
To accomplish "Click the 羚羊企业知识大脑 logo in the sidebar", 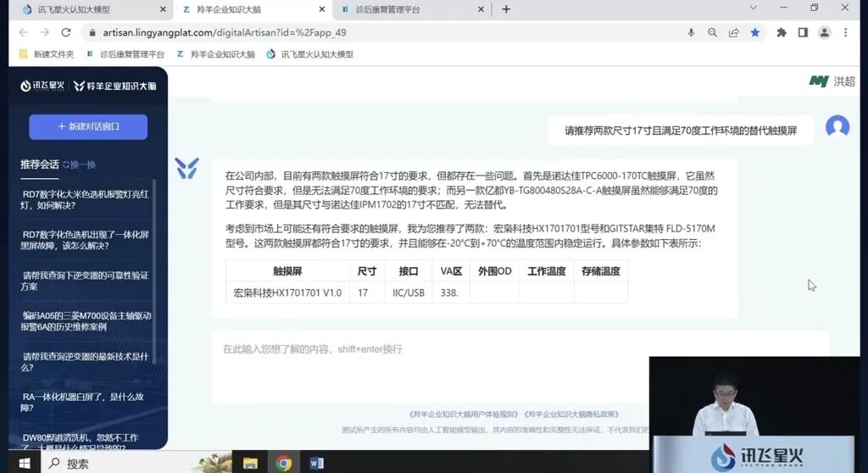I will [115, 86].
